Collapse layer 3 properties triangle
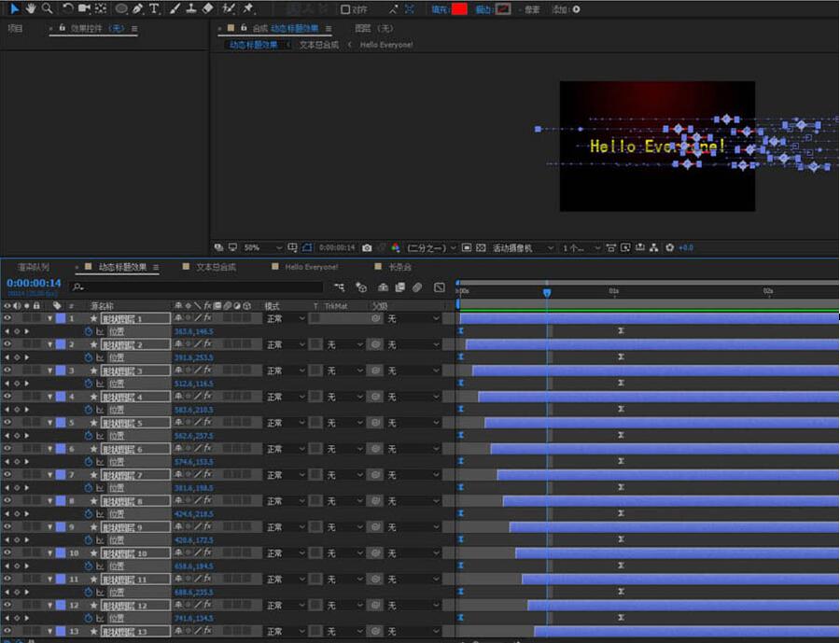The height and width of the screenshot is (643, 840). (49, 370)
